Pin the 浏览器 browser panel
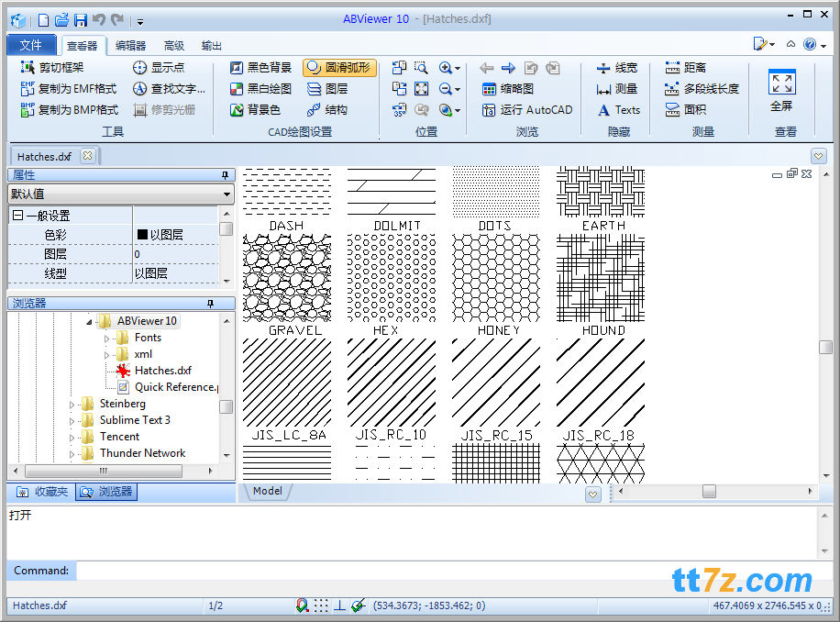The height and width of the screenshot is (622, 840). pos(211,304)
